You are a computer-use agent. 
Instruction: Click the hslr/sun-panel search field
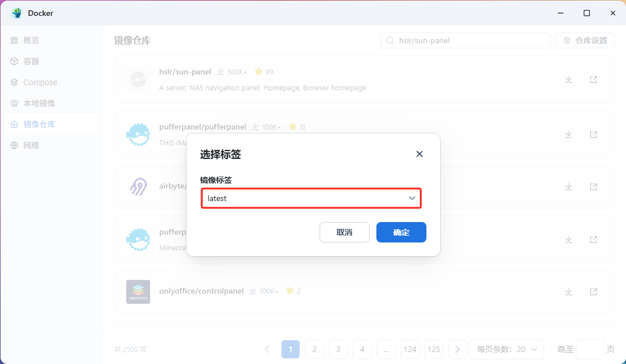466,40
